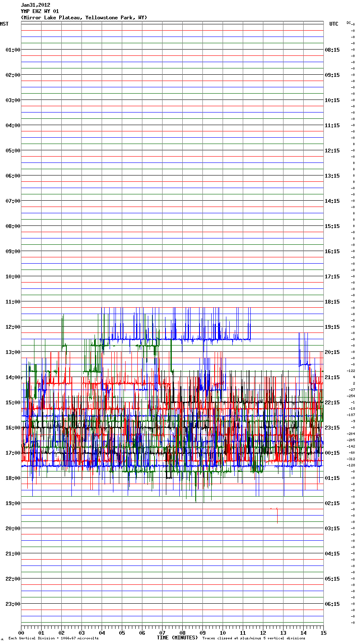
Task: Select the MST time label "01:00"
Action: (13, 50)
